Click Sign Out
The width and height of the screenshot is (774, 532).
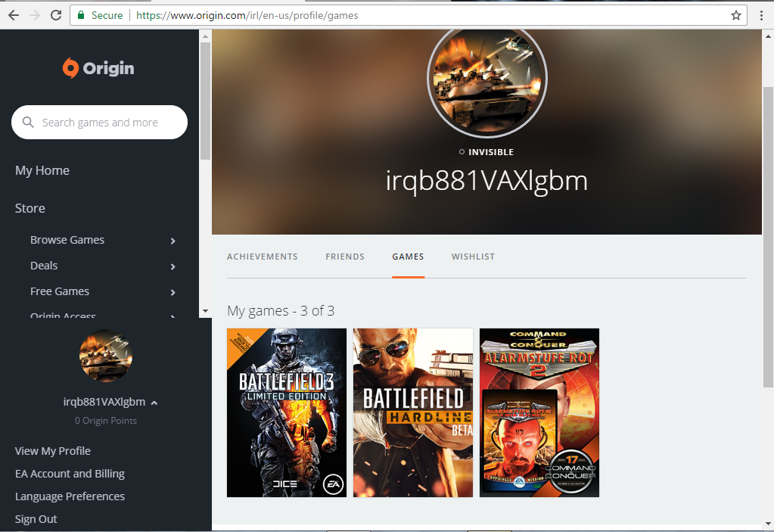[36, 519]
